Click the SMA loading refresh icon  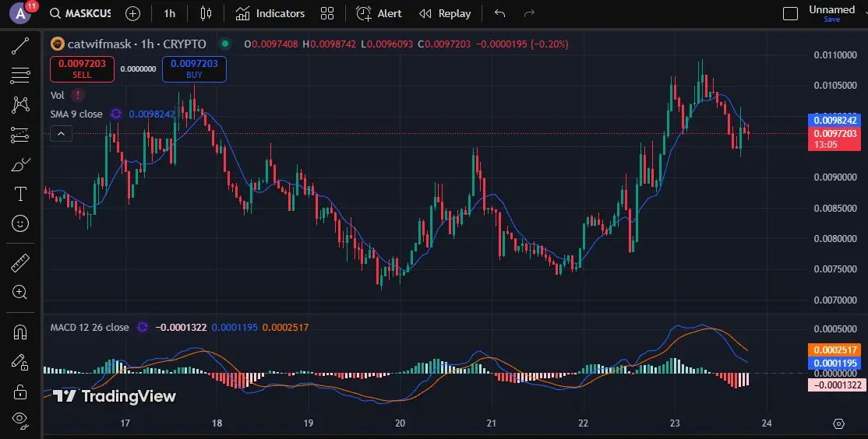(115, 114)
